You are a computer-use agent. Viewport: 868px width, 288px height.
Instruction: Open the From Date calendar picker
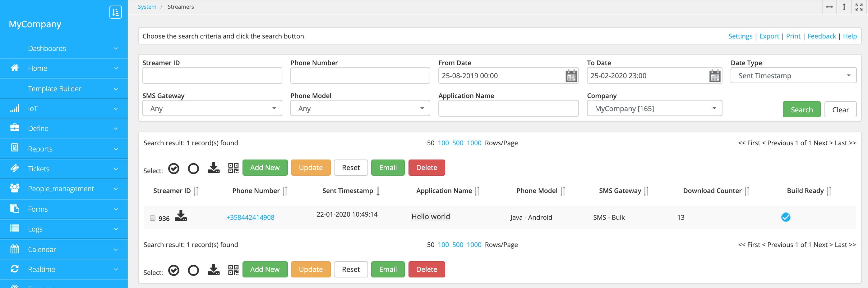571,76
